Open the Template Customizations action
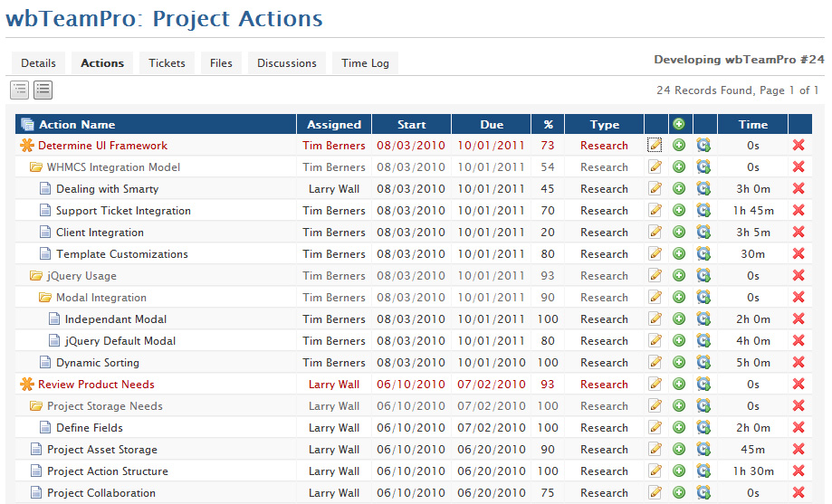The image size is (832, 504). [121, 254]
